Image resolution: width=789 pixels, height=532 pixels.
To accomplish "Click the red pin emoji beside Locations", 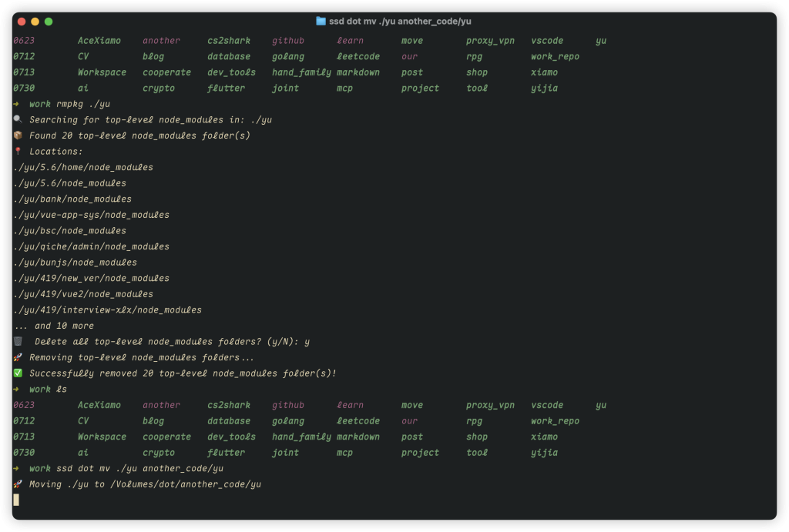I will click(18, 152).
